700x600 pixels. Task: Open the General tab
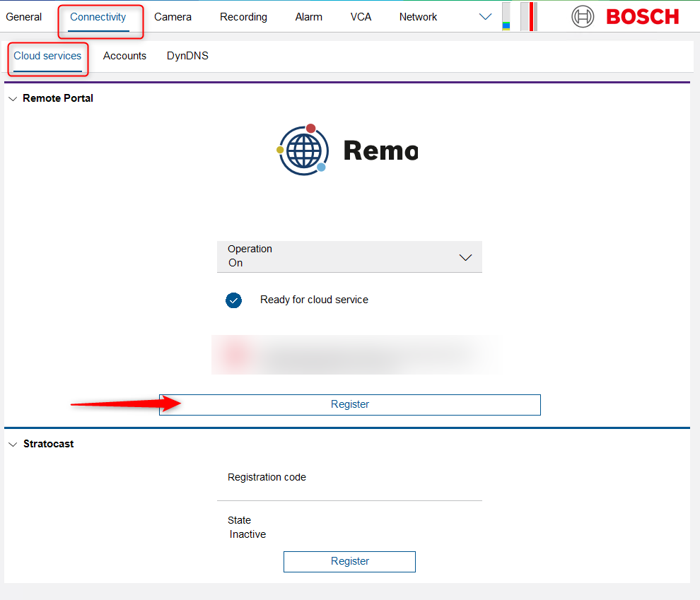tap(24, 17)
